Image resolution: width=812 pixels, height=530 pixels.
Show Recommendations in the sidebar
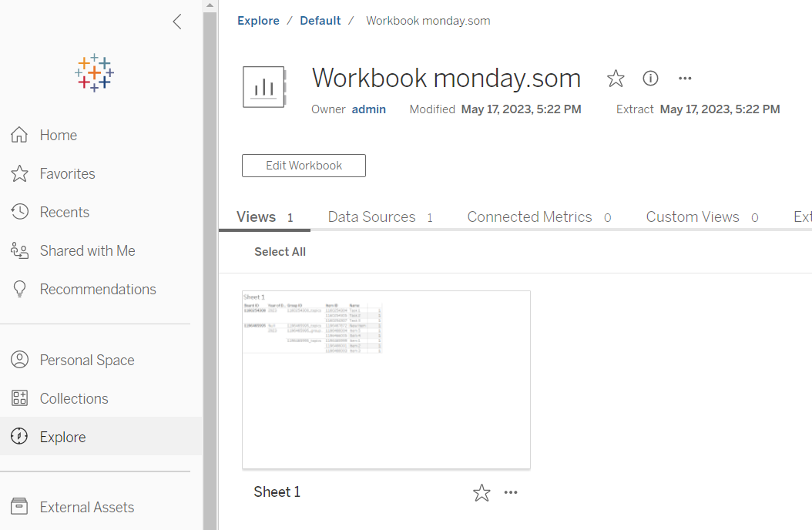pos(98,289)
